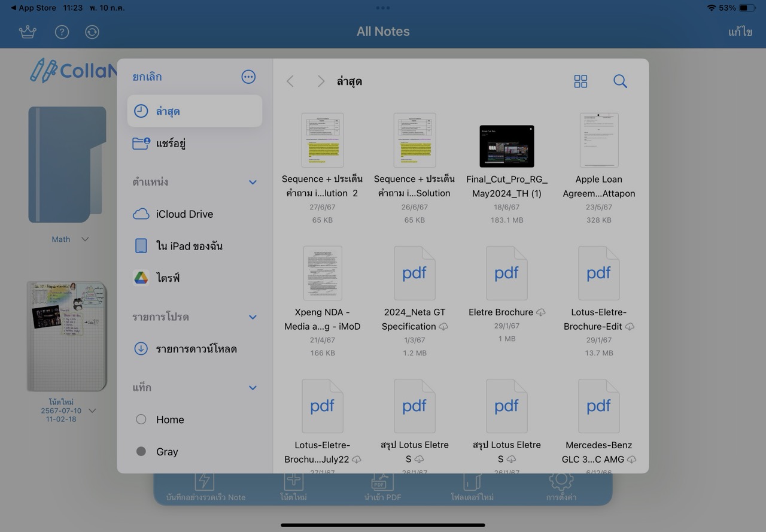Viewport: 766px width, 532px height.
Task: Select the Gray tag dot
Action: click(141, 452)
